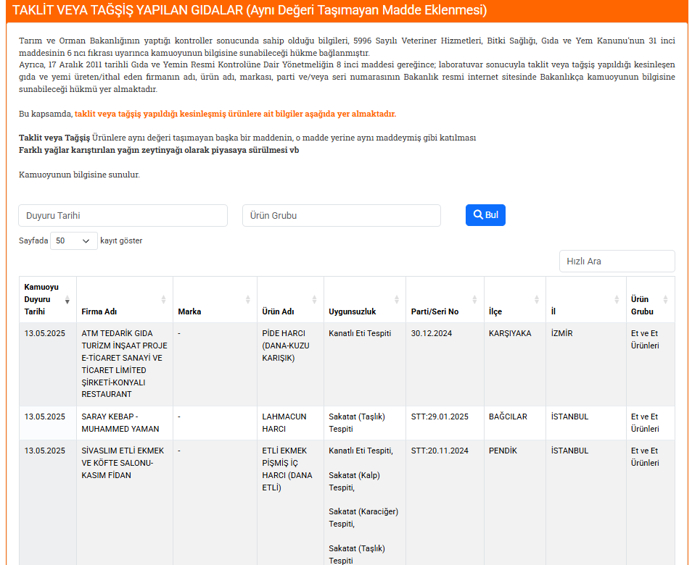The height and width of the screenshot is (565, 700).
Task: Click ETLİ EKMEK PİŞMİŞ İÇ HARCI cell
Action: (290, 503)
